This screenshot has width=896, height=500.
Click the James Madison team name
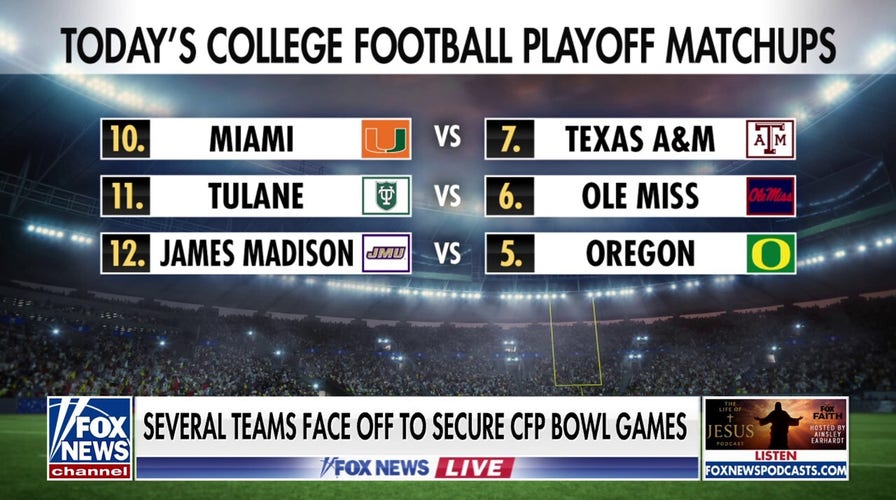[256, 253]
